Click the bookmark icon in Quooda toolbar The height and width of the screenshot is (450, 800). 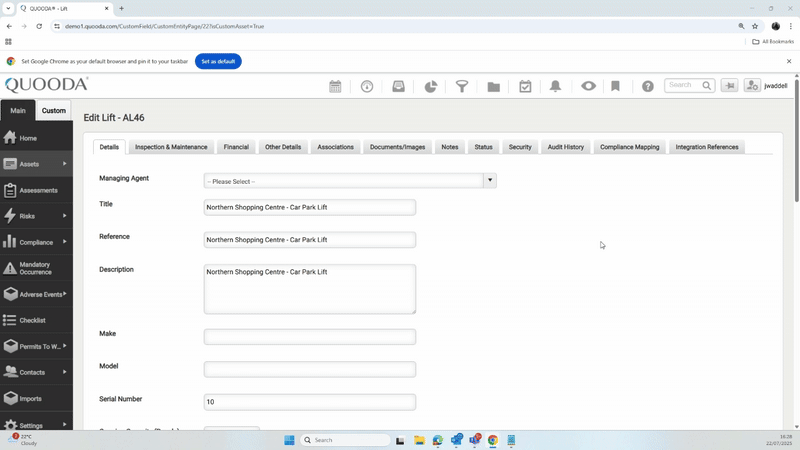click(615, 86)
